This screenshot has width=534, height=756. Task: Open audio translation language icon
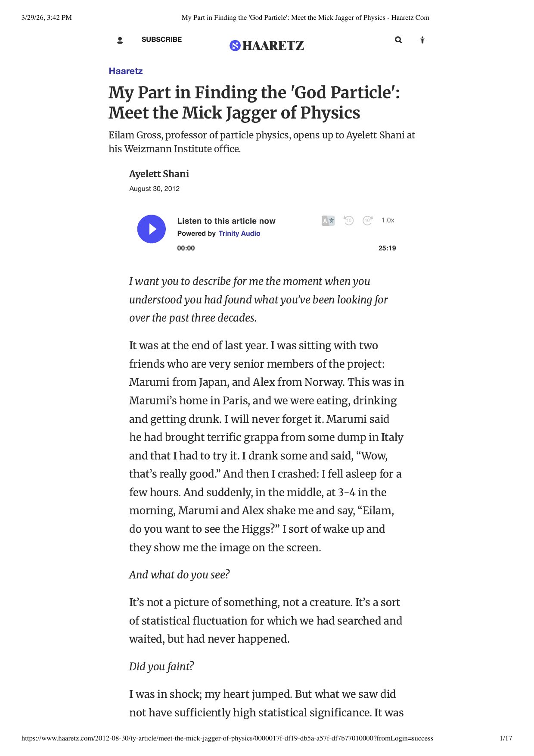pos(328,221)
